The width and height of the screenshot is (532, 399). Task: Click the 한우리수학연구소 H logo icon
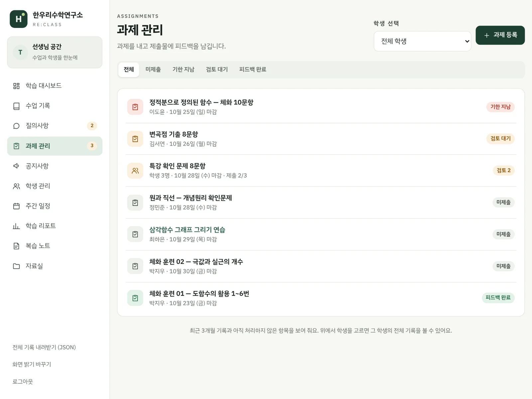[19, 19]
